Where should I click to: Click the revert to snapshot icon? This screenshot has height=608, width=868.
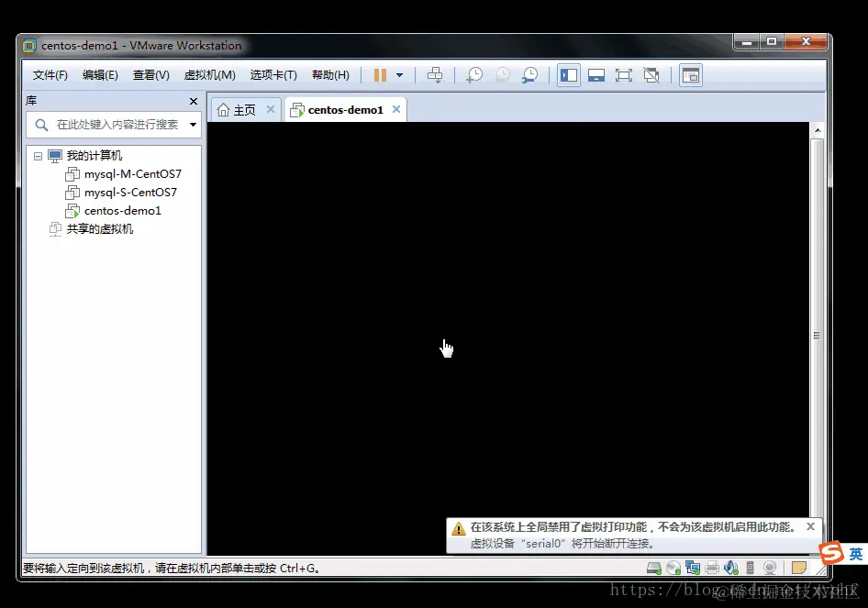point(502,75)
